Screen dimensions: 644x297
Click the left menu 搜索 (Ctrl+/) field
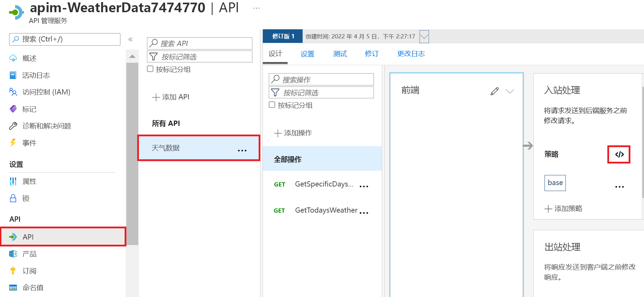click(65, 39)
